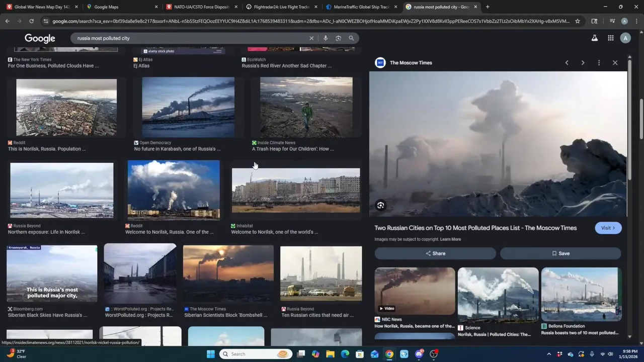Show hidden system tray icons

(x=549, y=354)
